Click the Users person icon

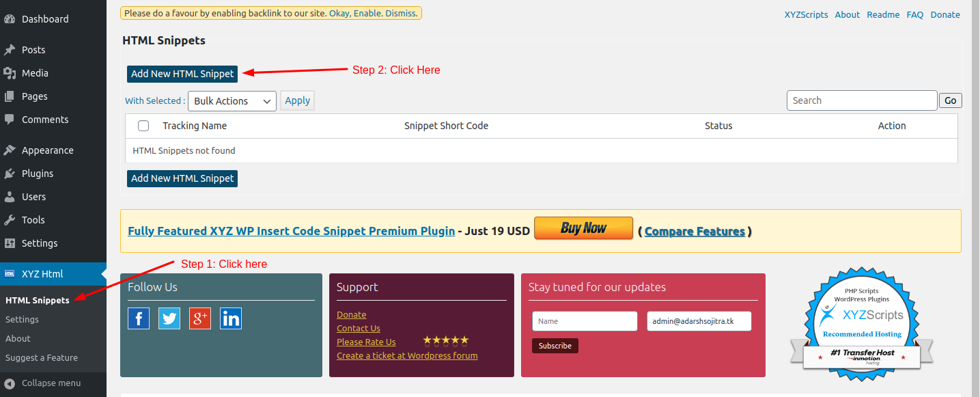10,197
